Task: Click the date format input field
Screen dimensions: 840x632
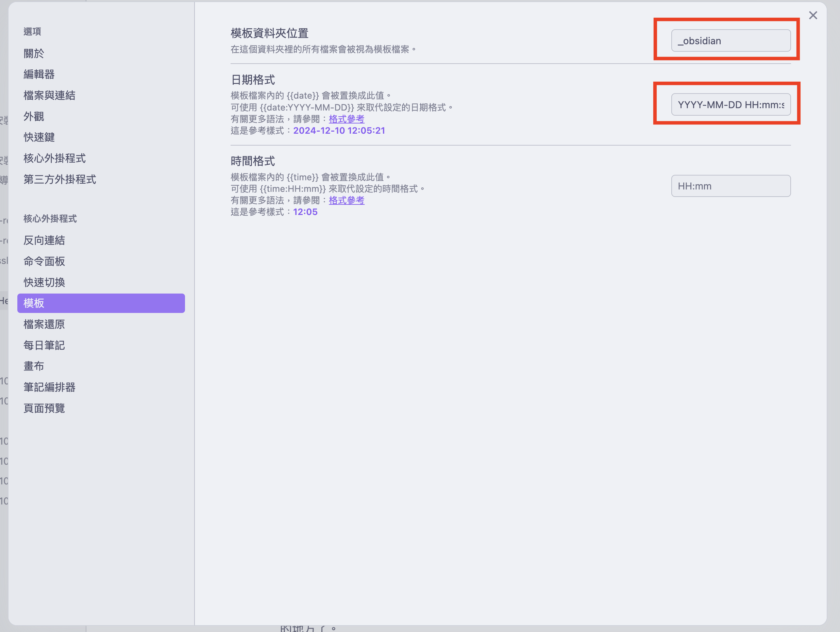Action: tap(730, 104)
